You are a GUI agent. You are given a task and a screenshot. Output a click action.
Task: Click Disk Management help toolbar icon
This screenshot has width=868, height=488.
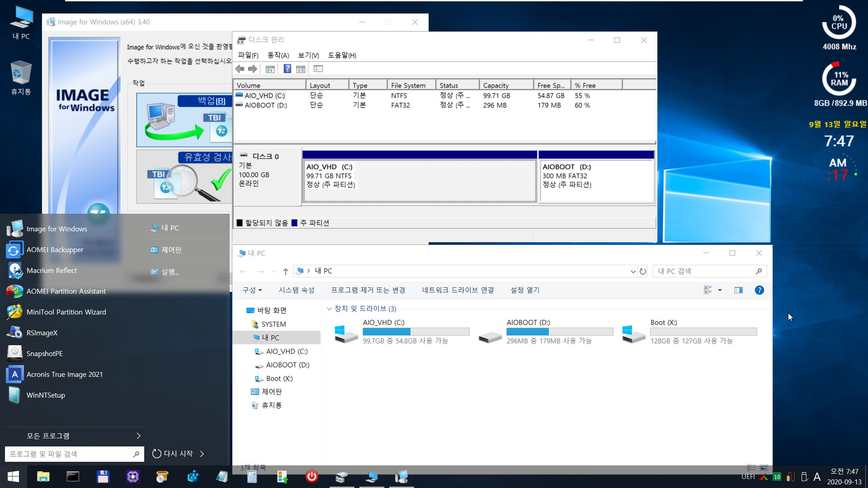pos(287,69)
